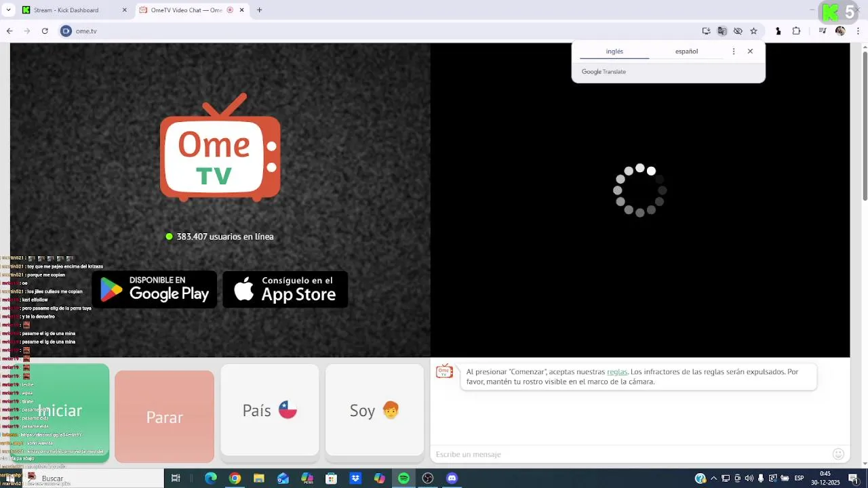The width and height of the screenshot is (868, 488).
Task: Click the microphone icon in the system tray
Action: [761, 479]
